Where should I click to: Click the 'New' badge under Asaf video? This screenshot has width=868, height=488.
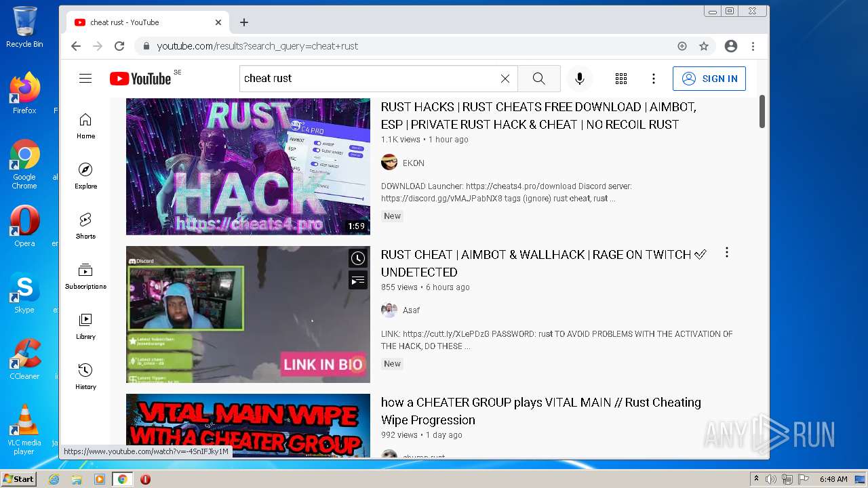tap(393, 364)
